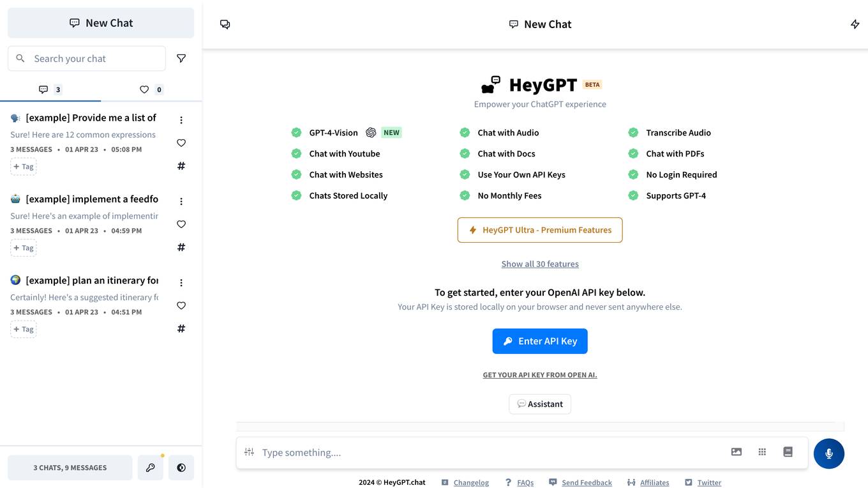Screen dimensions: 868x488
Task: Click the 'Chat with Audio' feature
Action: 508,133
